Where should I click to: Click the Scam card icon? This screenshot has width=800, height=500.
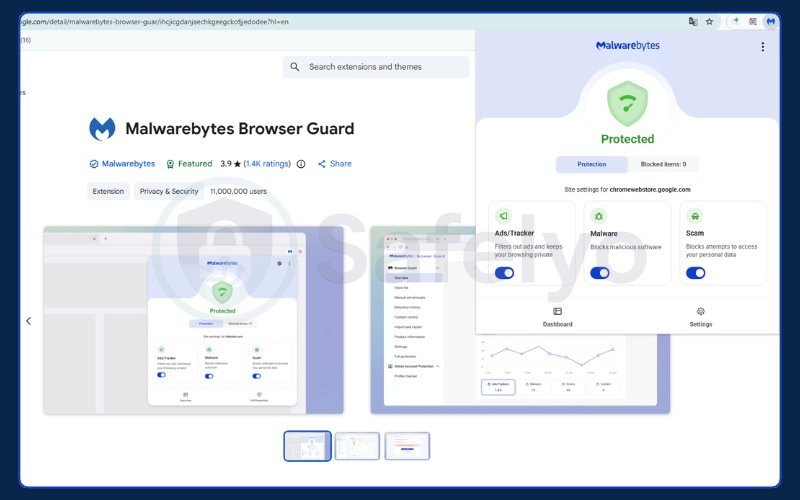[x=694, y=216]
